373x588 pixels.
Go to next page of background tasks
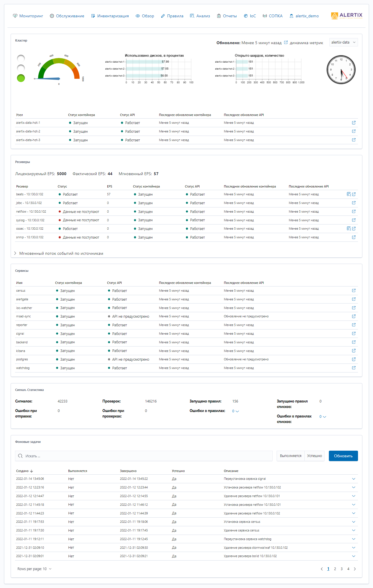tap(355, 569)
